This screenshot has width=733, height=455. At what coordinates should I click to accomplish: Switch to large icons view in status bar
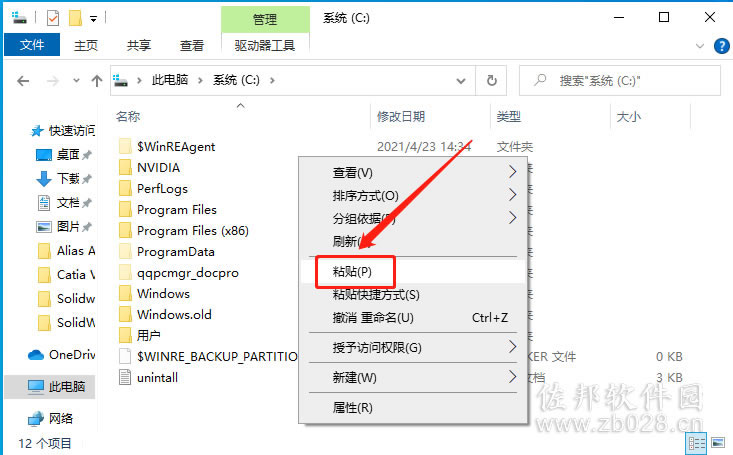tap(718, 443)
